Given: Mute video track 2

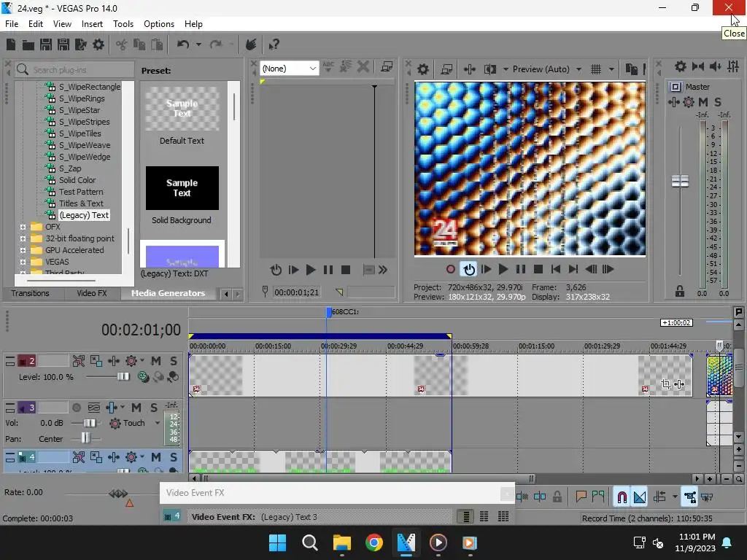Looking at the screenshot, I should 156,361.
